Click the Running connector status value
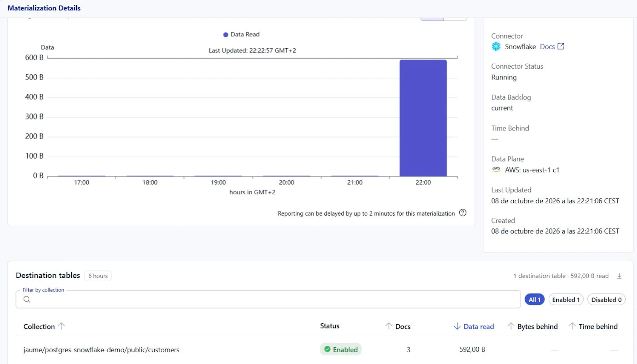 click(x=504, y=77)
